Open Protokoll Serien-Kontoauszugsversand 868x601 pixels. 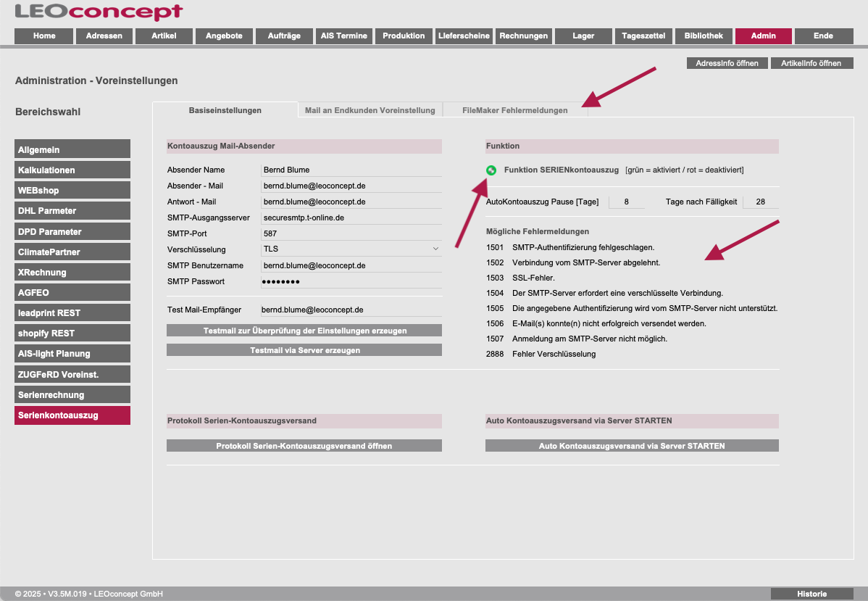tap(304, 446)
